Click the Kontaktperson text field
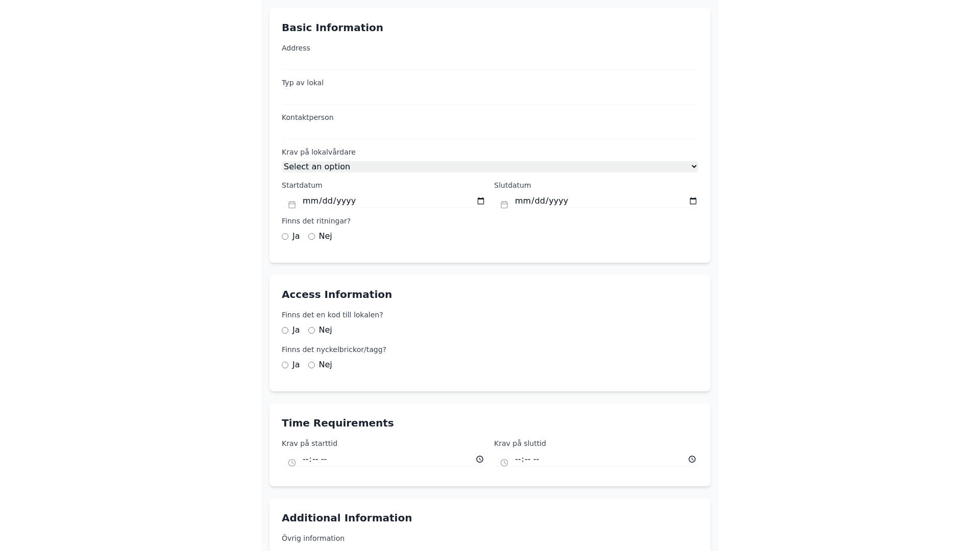 click(489, 132)
